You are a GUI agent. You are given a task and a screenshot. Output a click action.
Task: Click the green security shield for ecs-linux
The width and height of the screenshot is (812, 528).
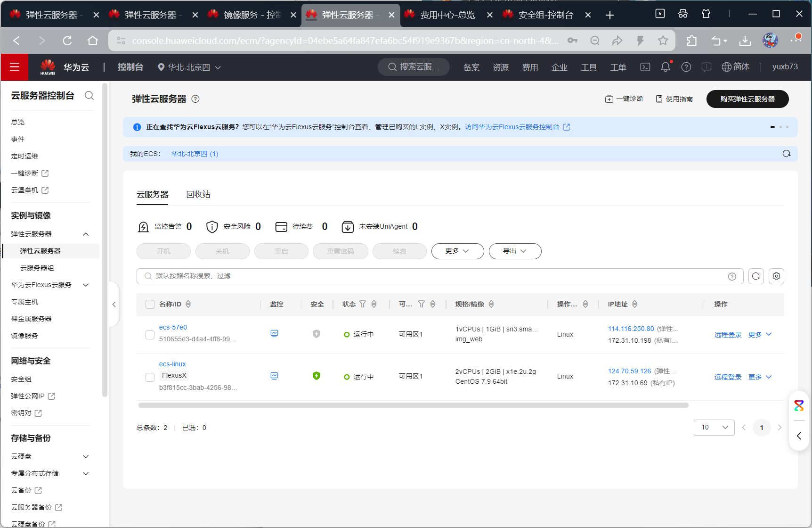[x=317, y=376]
